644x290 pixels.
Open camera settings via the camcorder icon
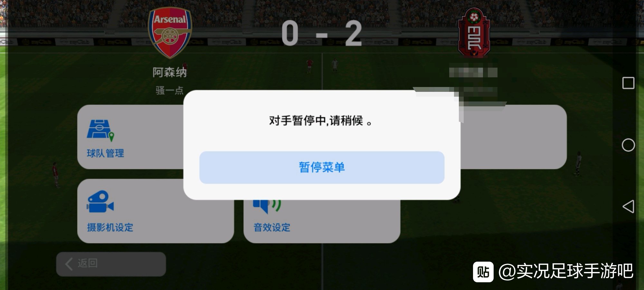[100, 201]
